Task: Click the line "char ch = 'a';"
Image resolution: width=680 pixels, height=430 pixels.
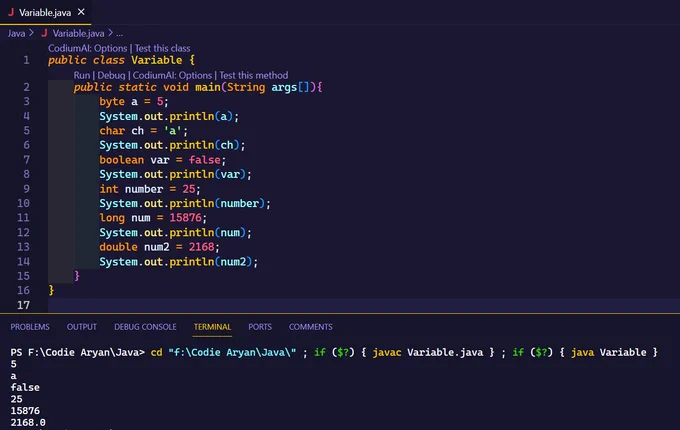Action: tap(144, 130)
